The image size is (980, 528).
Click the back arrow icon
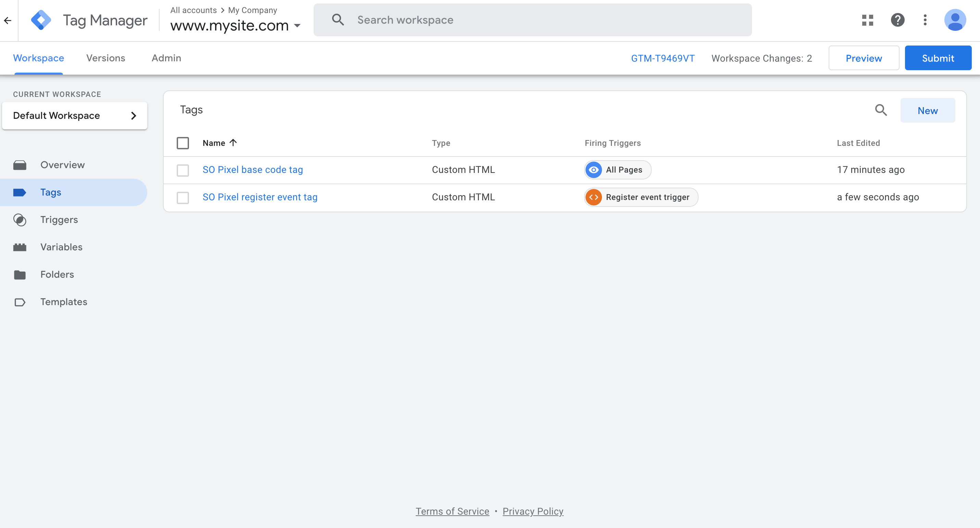click(8, 21)
